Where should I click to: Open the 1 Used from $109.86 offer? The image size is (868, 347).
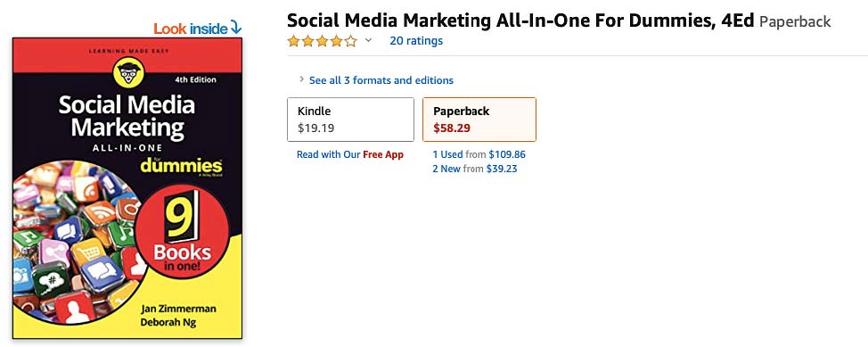(x=479, y=154)
